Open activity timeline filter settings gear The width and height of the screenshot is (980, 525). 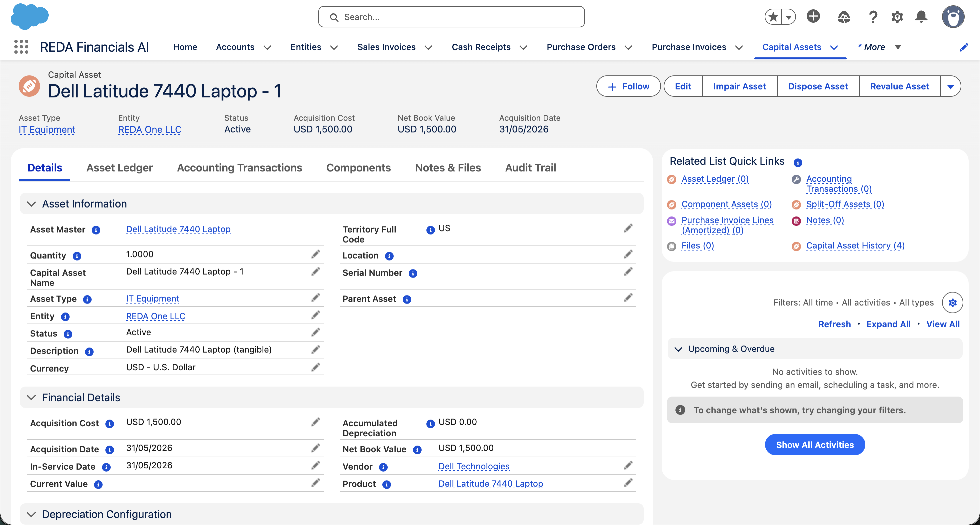(x=952, y=303)
